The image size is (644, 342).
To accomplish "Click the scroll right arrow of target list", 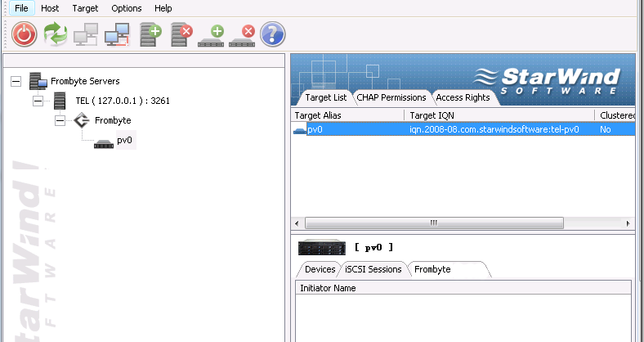I will tap(628, 223).
